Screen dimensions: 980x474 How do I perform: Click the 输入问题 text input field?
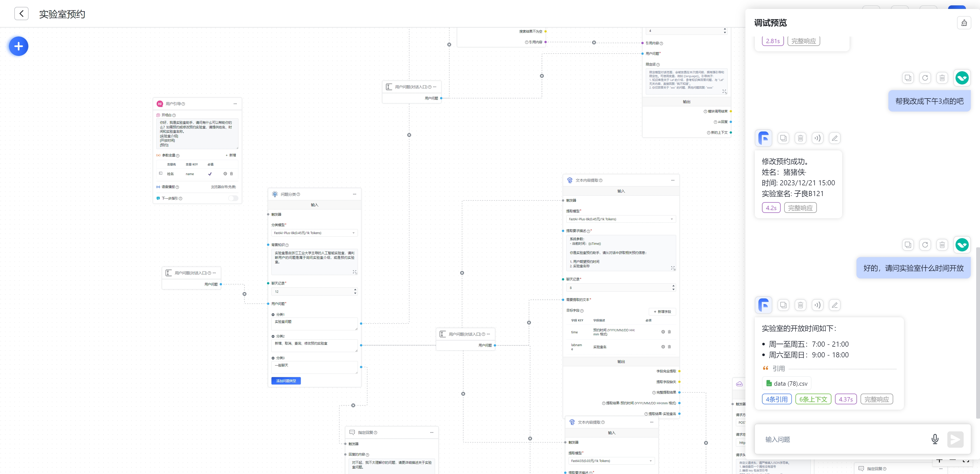[837, 439]
